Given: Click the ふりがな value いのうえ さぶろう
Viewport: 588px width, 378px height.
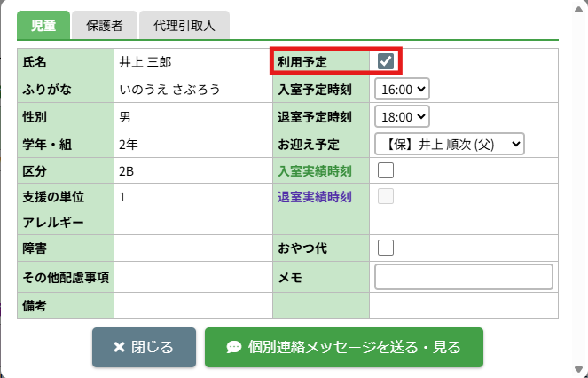Looking at the screenshot, I should tap(169, 90).
